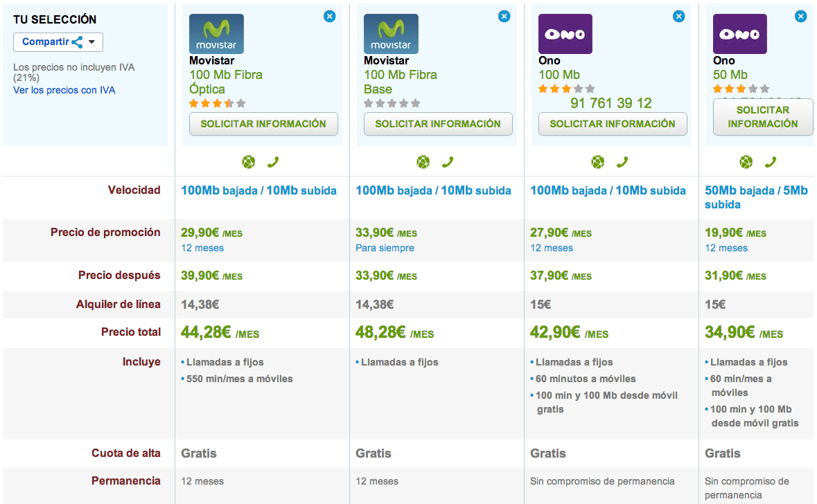Click total price 48,28€ /MES
Image resolution: width=817 pixels, height=504 pixels.
(x=394, y=332)
